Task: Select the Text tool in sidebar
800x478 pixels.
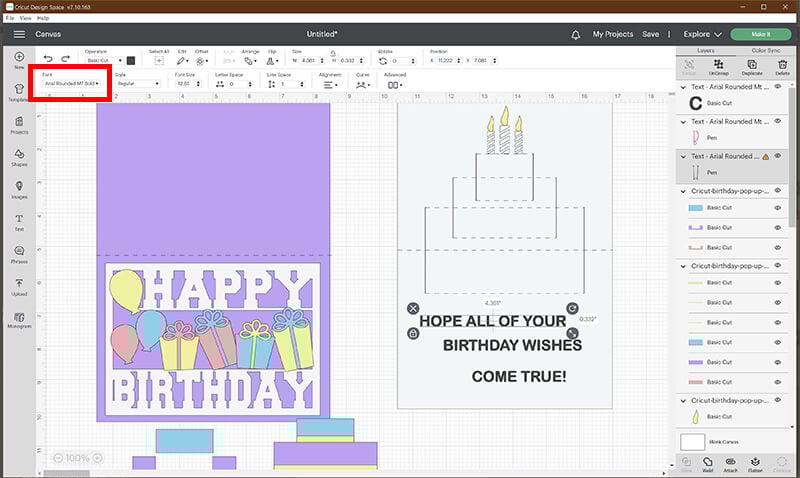Action: (x=19, y=218)
